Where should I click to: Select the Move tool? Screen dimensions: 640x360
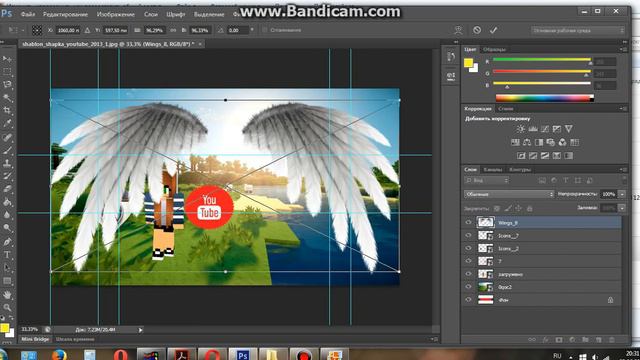point(7,59)
